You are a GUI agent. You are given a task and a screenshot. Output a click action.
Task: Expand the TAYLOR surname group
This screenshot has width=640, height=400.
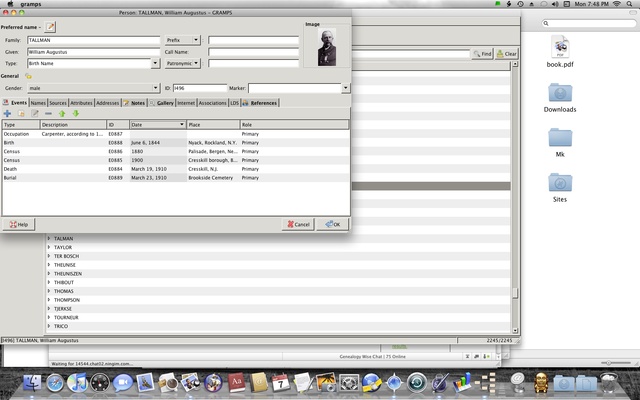49,247
